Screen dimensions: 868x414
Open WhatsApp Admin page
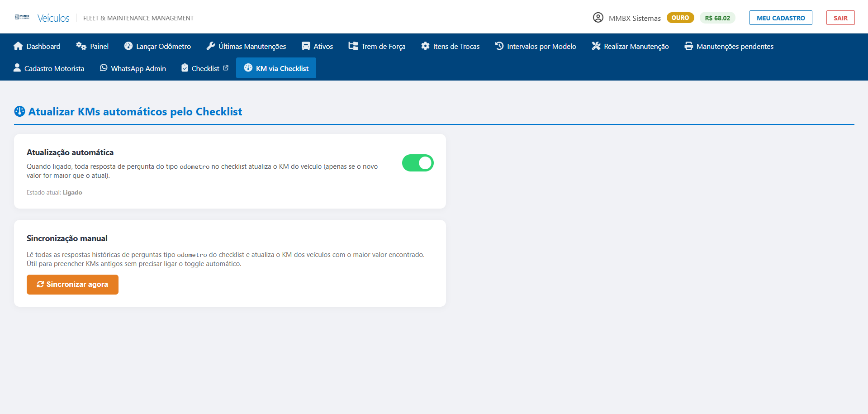point(133,68)
